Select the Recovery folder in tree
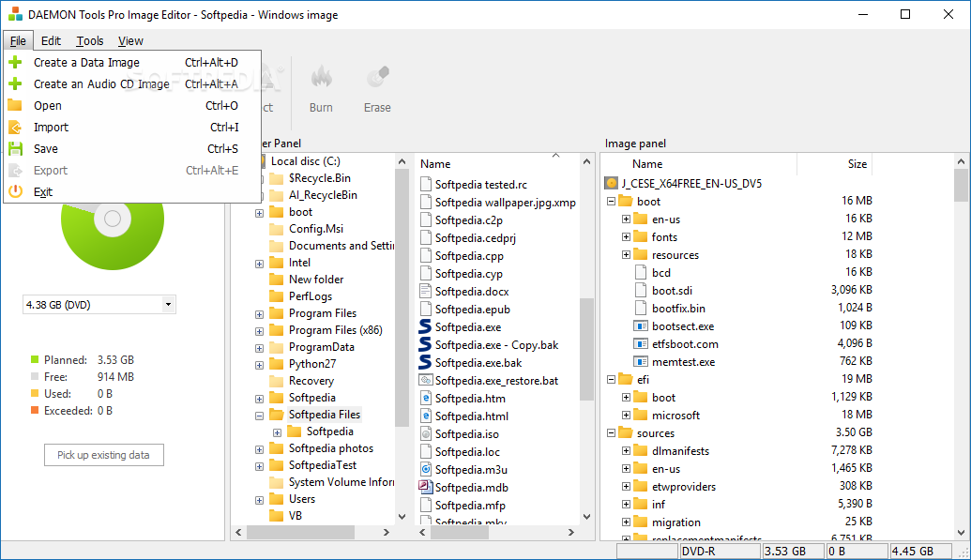The width and height of the screenshot is (971, 560). coord(311,381)
